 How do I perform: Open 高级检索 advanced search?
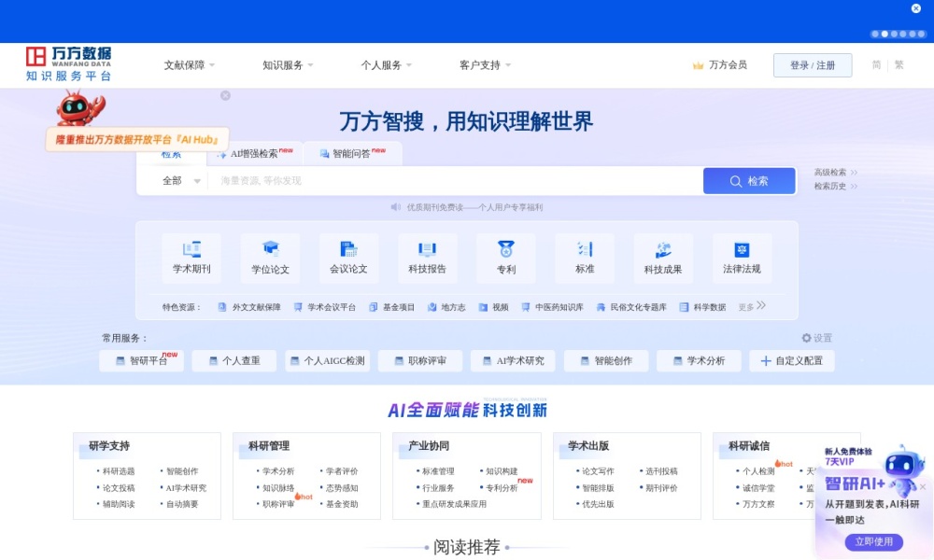[835, 172]
